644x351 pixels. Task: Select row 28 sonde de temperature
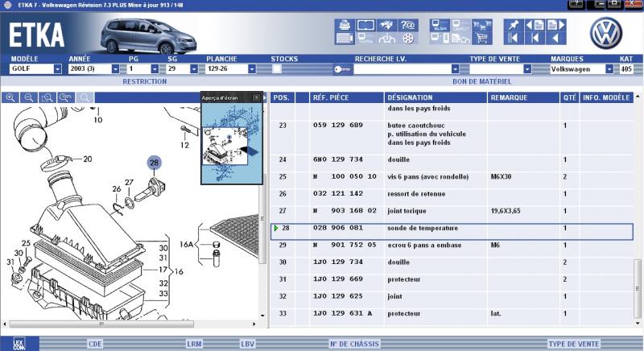pyautogui.click(x=452, y=232)
